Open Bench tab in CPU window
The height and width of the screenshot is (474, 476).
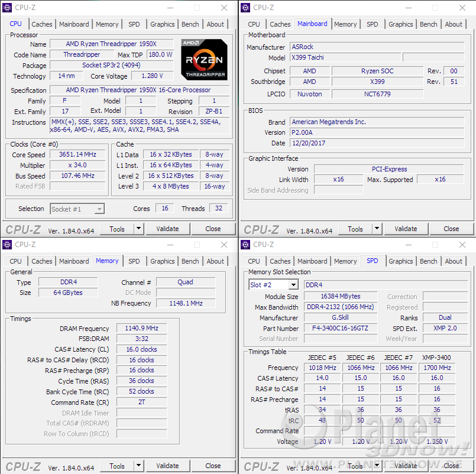click(x=190, y=24)
